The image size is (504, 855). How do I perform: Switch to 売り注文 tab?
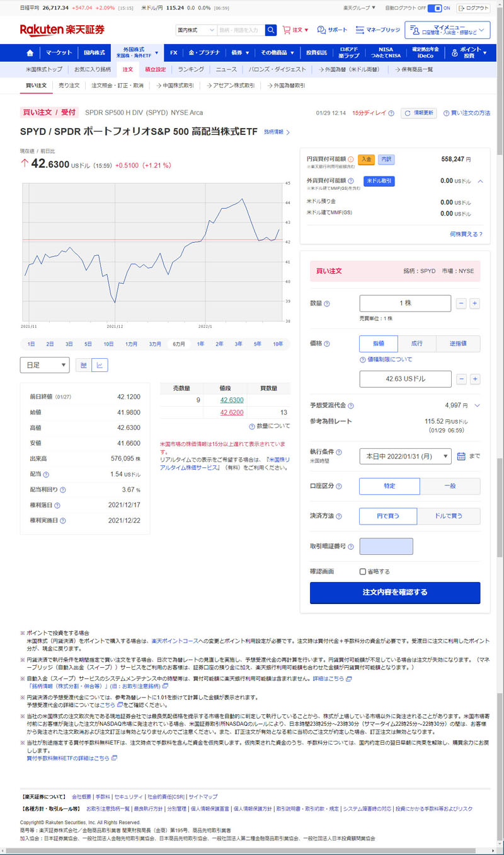(69, 85)
